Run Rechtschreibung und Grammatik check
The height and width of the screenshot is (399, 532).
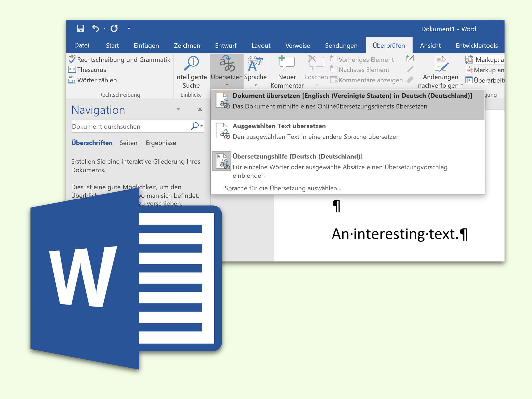tap(119, 60)
